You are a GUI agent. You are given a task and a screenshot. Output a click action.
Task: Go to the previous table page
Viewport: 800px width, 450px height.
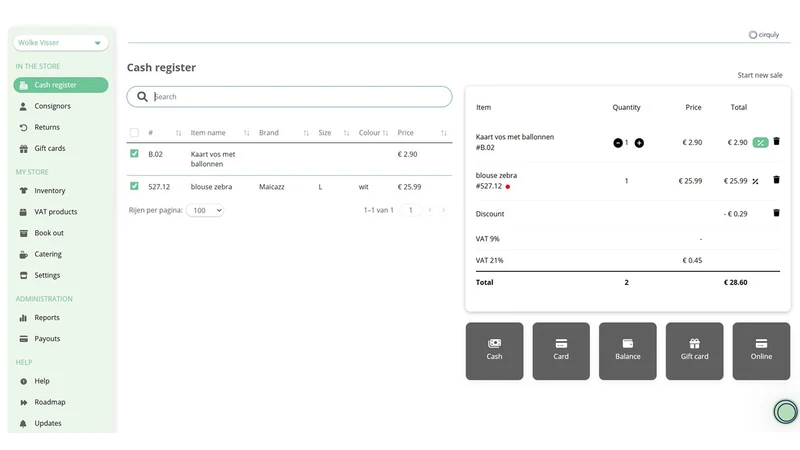tap(430, 210)
